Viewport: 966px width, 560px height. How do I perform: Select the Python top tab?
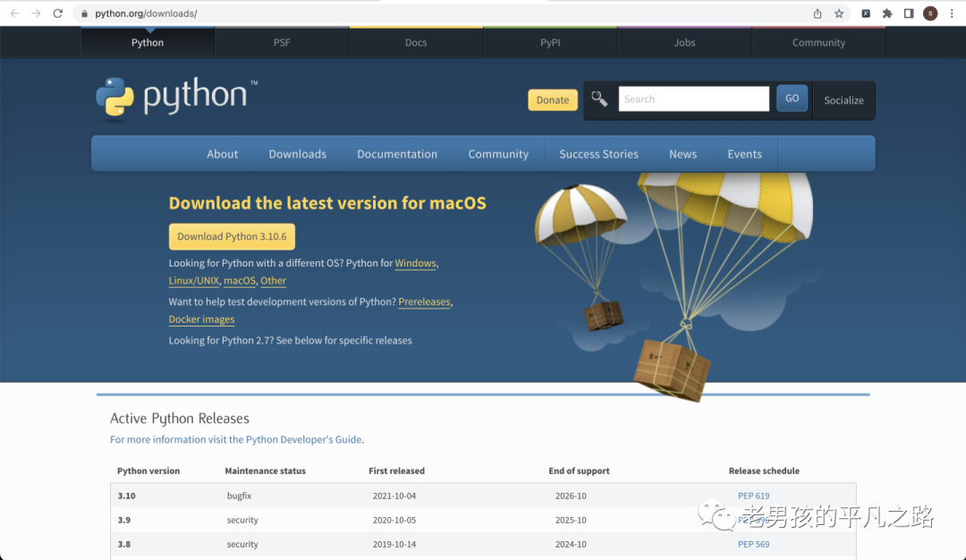click(148, 43)
